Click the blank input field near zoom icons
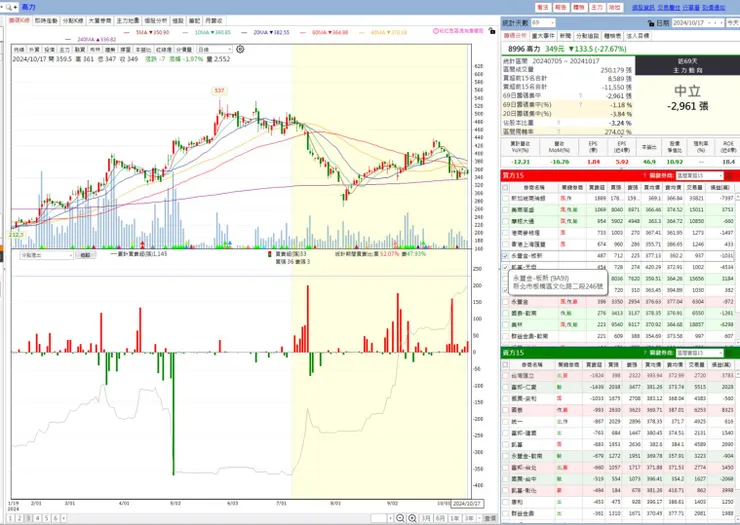The width and height of the screenshot is (740, 525). [379, 518]
